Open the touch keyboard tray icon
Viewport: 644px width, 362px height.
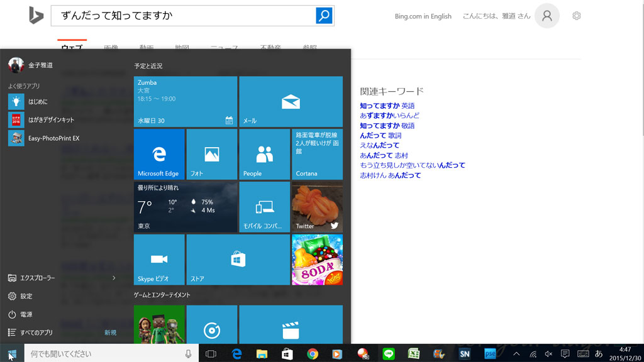point(583,354)
